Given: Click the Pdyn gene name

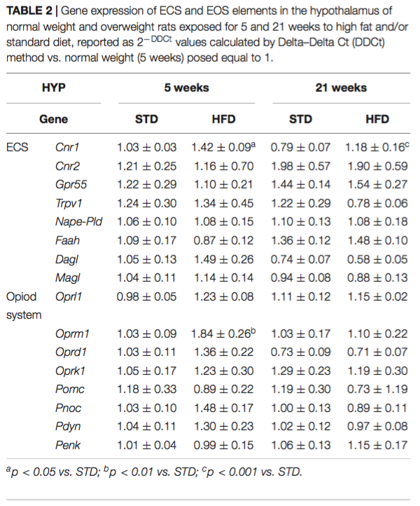Looking at the screenshot, I should pos(68,427).
